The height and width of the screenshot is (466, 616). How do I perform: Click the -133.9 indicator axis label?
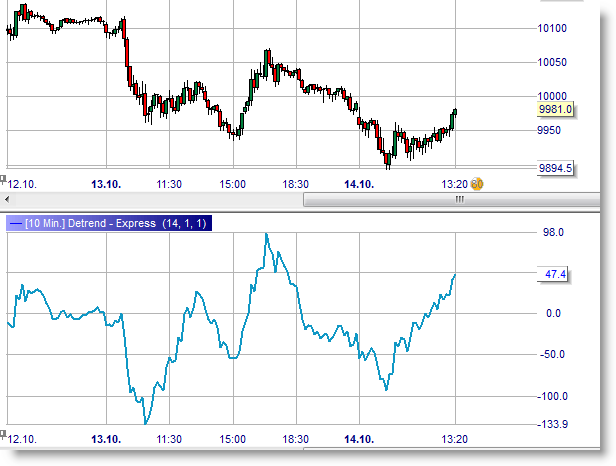coord(552,424)
